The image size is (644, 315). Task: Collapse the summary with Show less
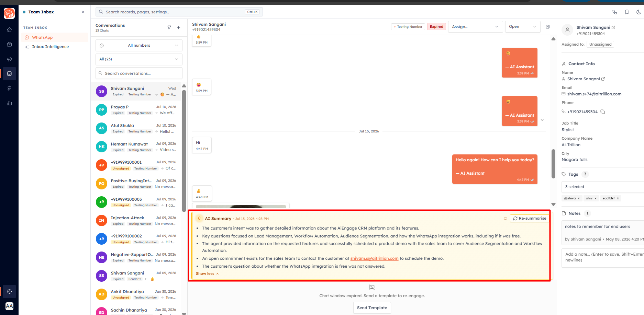click(x=207, y=274)
